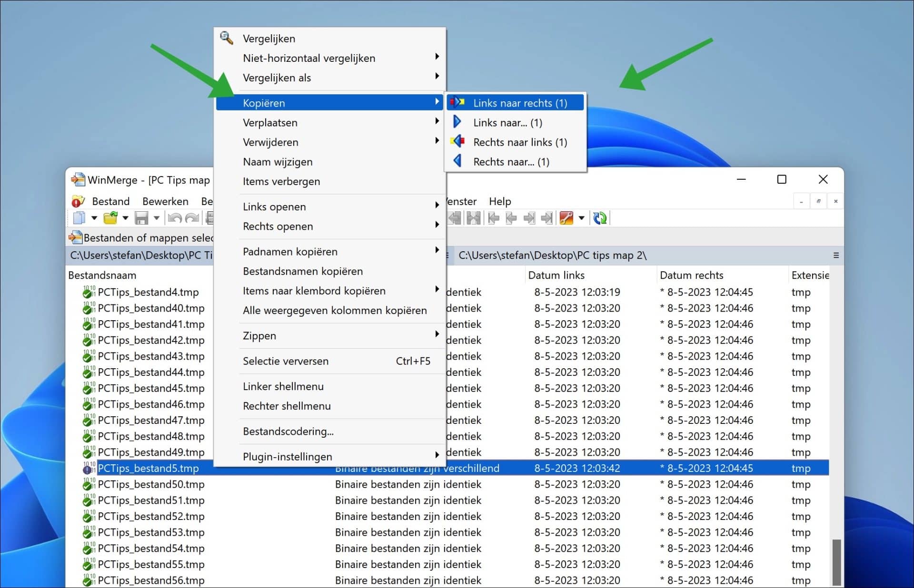Click the Open folder toolbar icon

110,218
